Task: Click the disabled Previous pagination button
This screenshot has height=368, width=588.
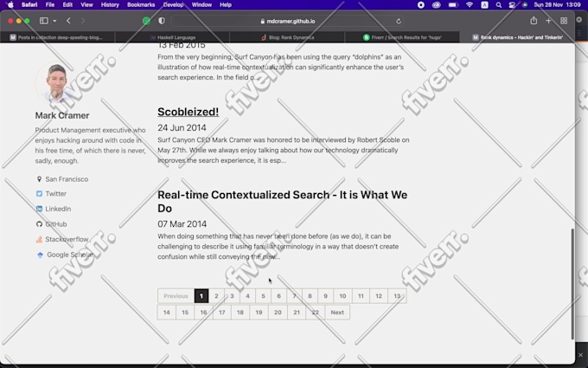Action: coord(176,296)
